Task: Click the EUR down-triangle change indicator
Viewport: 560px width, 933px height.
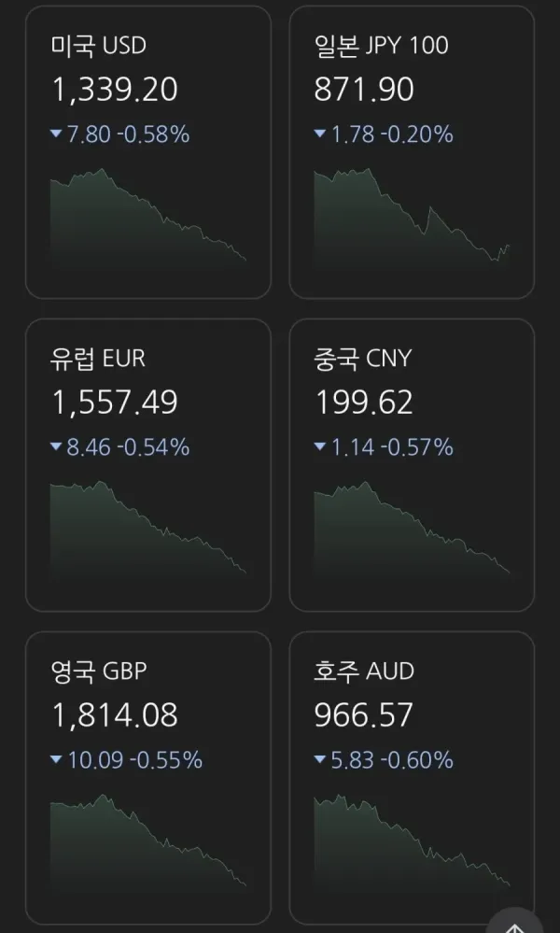Action: click(x=57, y=446)
